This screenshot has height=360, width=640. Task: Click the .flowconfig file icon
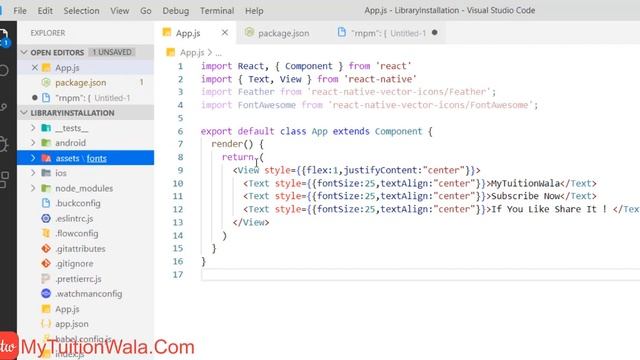point(46,233)
